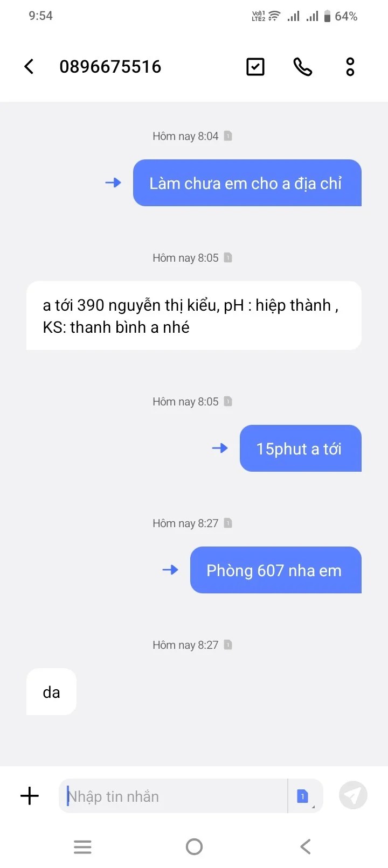Focus the 'Nhập tin nhắn' message field
Image resolution: width=388 pixels, height=868 pixels.
174,796
